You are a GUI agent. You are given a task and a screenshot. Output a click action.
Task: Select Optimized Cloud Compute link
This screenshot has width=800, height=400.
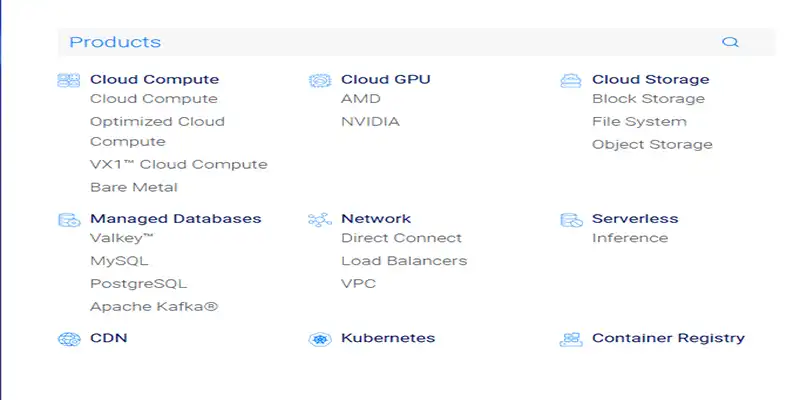point(158,131)
